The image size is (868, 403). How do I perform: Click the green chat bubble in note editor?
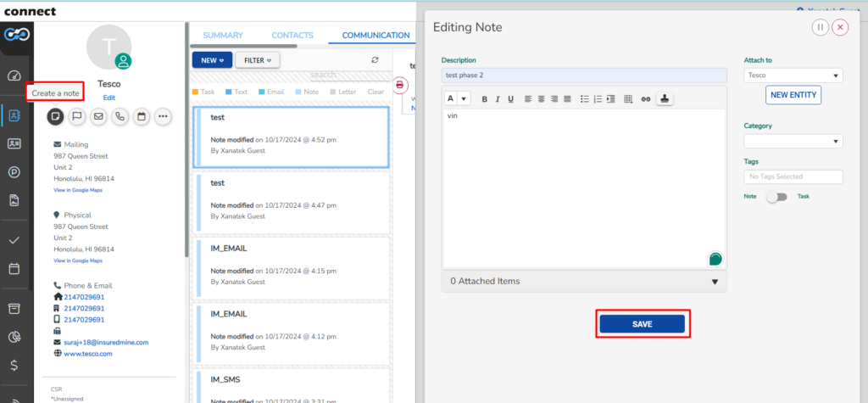pos(715,259)
